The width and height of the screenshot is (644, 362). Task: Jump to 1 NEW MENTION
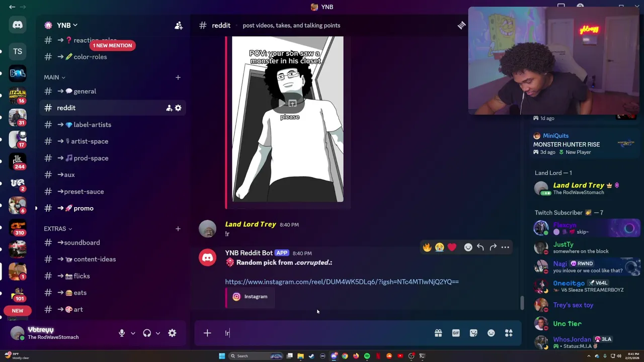point(112,45)
